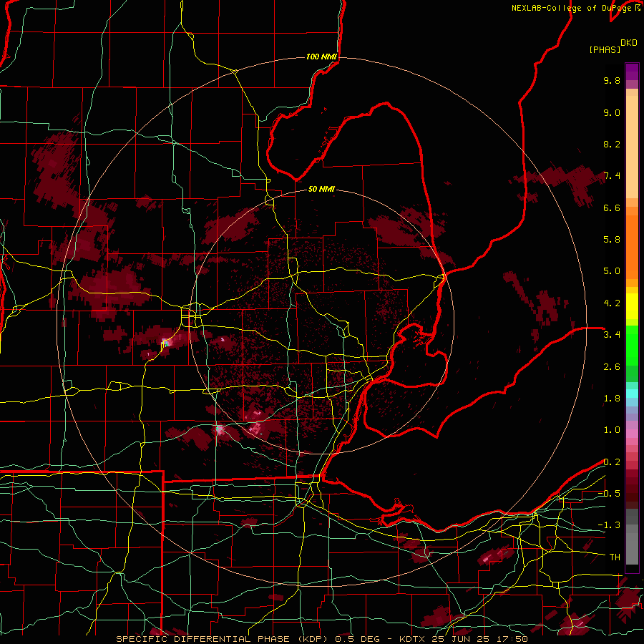Select the 1.0 scale label
Image resolution: width=644 pixels, height=644 pixels.
pyautogui.click(x=612, y=430)
